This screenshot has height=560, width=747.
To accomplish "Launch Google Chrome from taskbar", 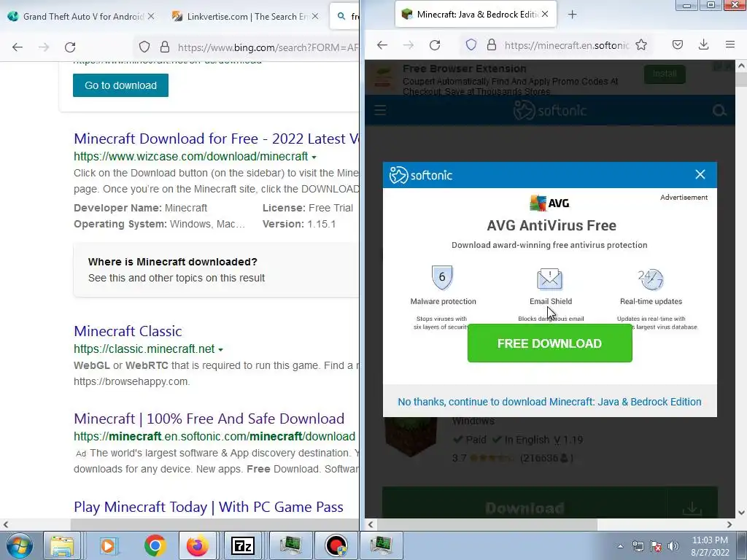I will coord(155,545).
